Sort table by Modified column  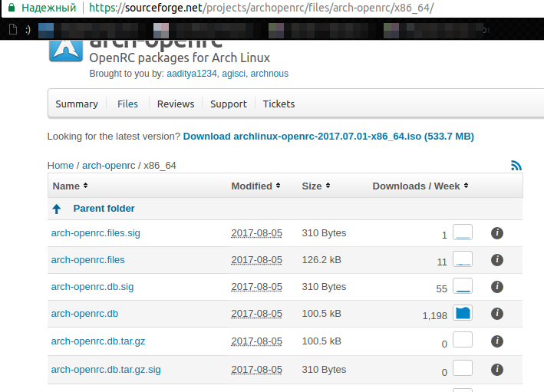click(x=256, y=186)
